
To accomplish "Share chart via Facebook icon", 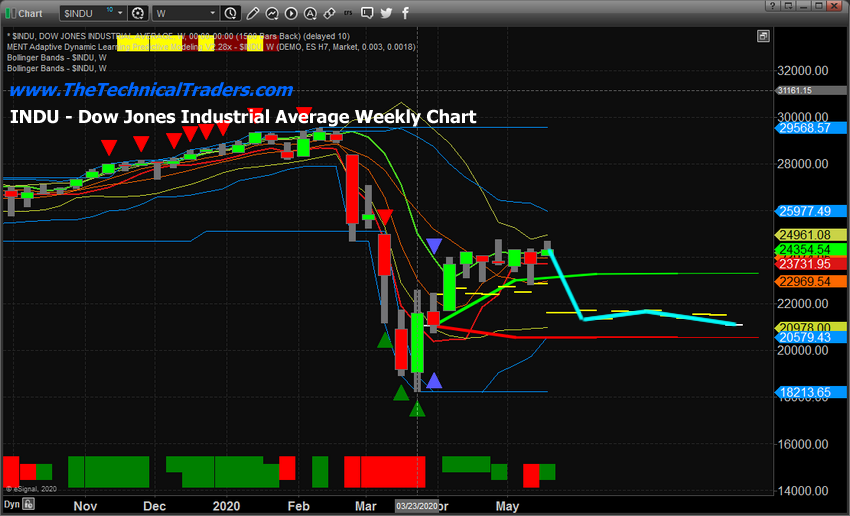I will click(405, 13).
